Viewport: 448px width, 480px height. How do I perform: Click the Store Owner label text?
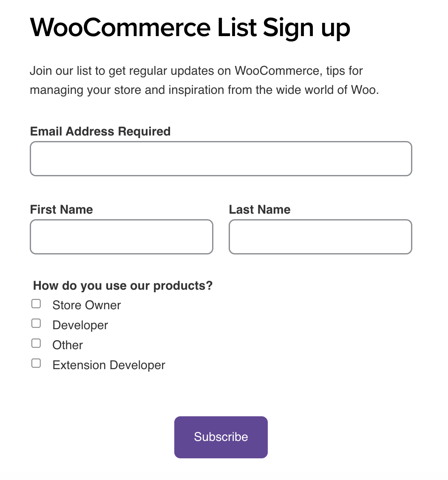[x=86, y=305]
